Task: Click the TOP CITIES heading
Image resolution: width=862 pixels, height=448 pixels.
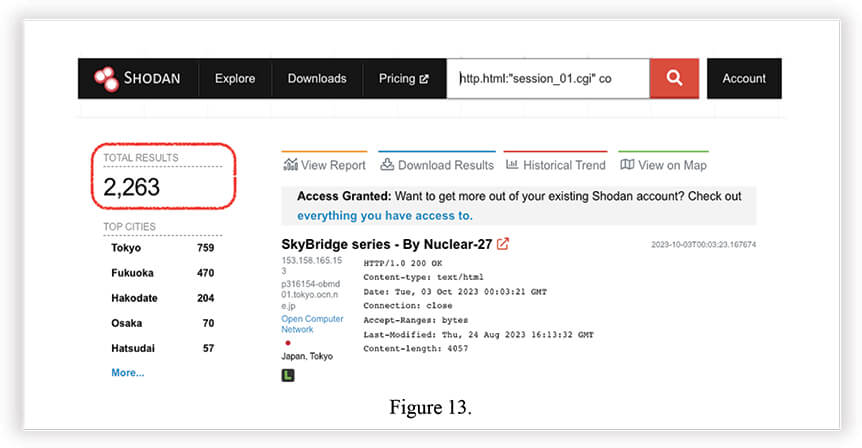Action: point(129,226)
